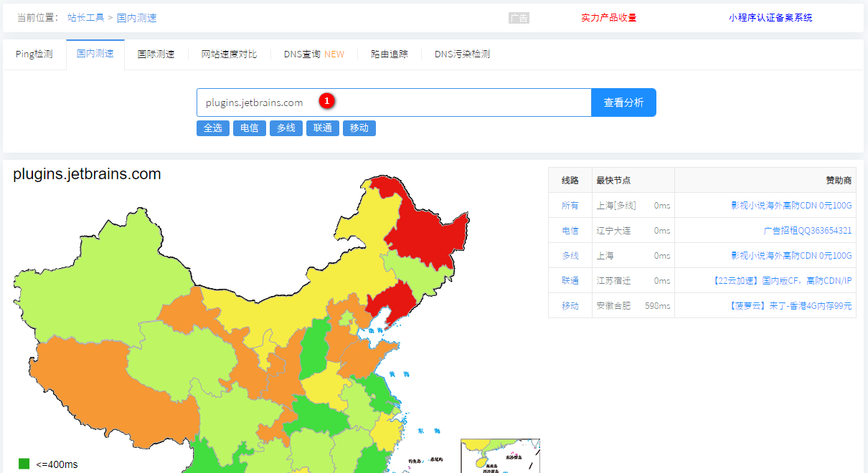868x473 pixels.
Task: Switch to the 国际测速 tab
Action: tap(156, 54)
